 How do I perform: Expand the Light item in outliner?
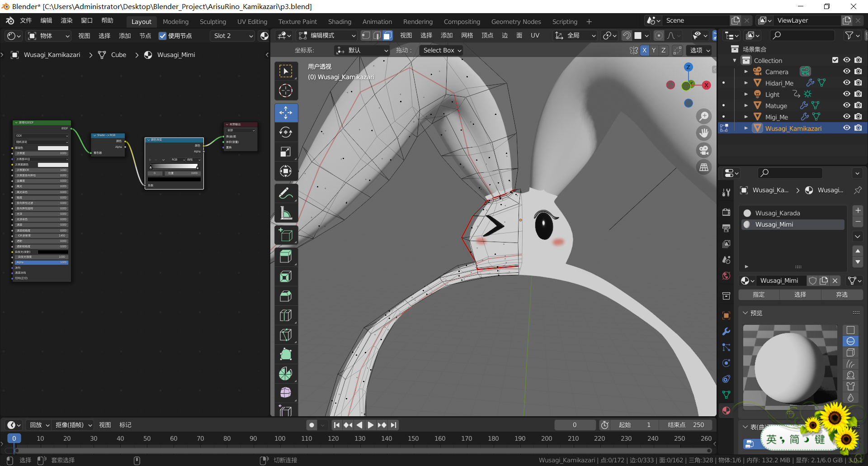[x=746, y=94]
